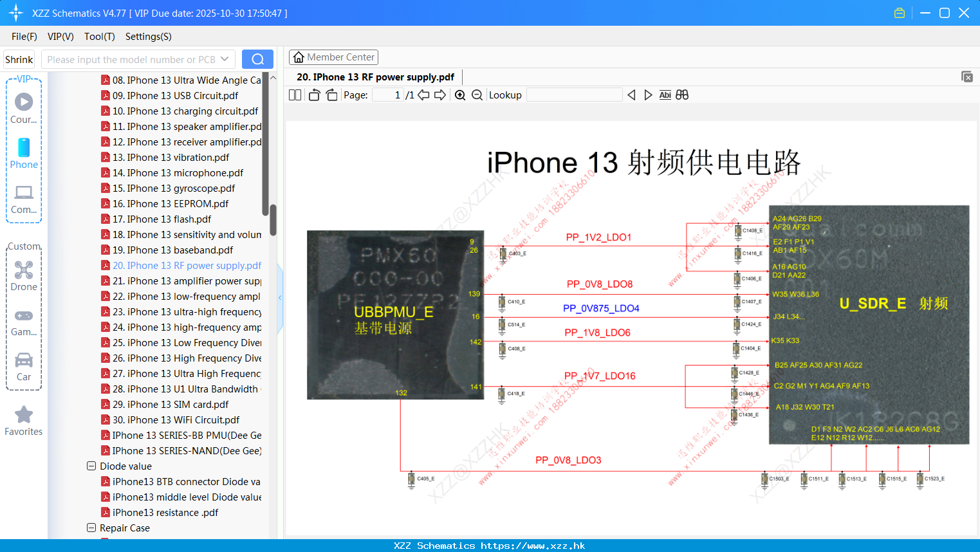Open 15. IPhone 13 gyroscope.pdf
This screenshot has width=980, height=552.
click(x=168, y=188)
